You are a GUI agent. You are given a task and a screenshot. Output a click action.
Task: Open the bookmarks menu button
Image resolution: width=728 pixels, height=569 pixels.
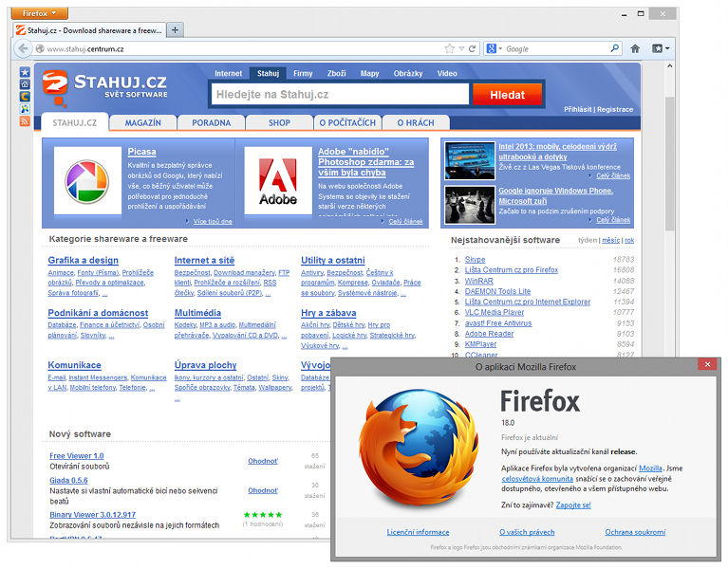coord(661,48)
